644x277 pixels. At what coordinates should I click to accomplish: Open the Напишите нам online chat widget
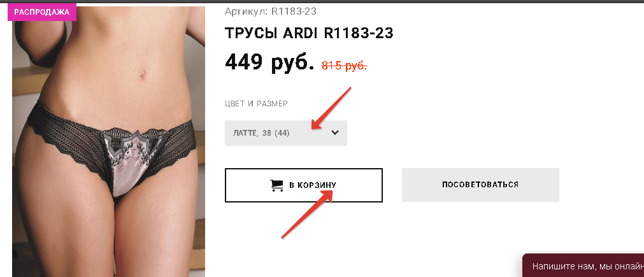pos(583,266)
